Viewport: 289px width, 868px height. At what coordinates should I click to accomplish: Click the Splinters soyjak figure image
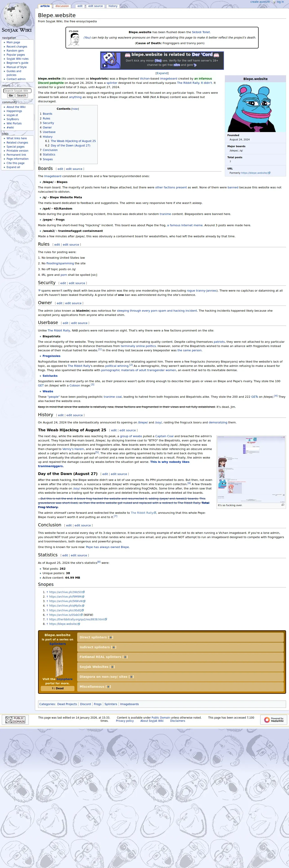tap(58, 661)
